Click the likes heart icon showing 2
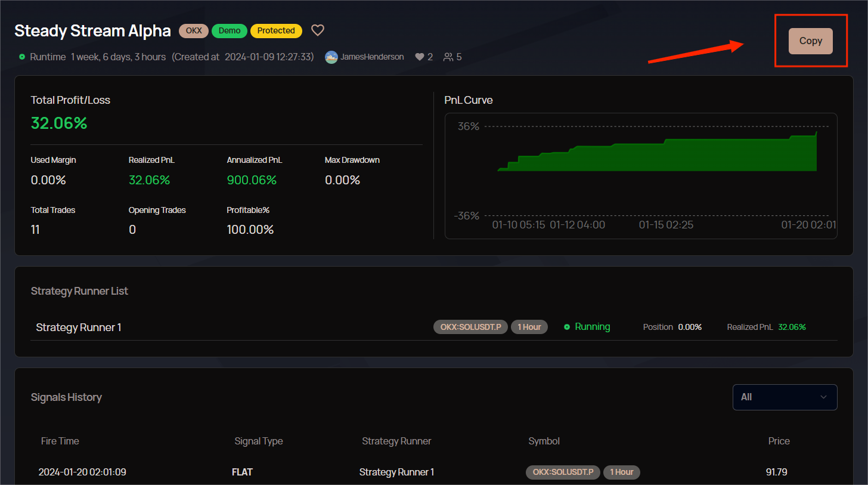 click(420, 57)
